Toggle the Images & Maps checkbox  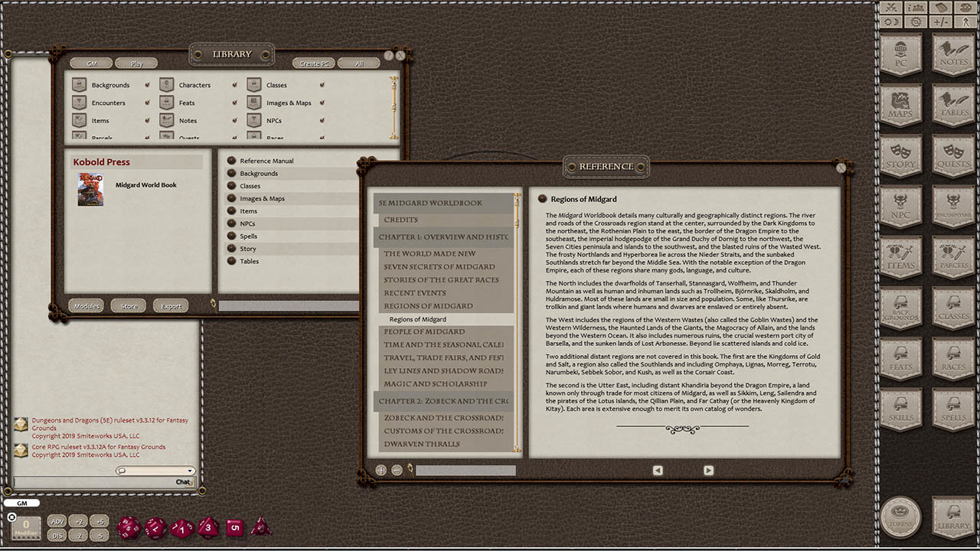tap(321, 102)
